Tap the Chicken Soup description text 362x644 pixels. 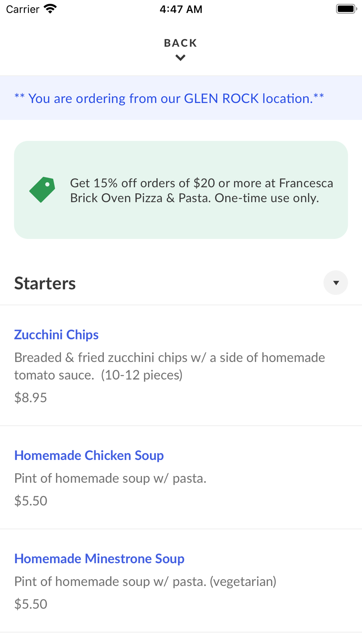tap(110, 478)
